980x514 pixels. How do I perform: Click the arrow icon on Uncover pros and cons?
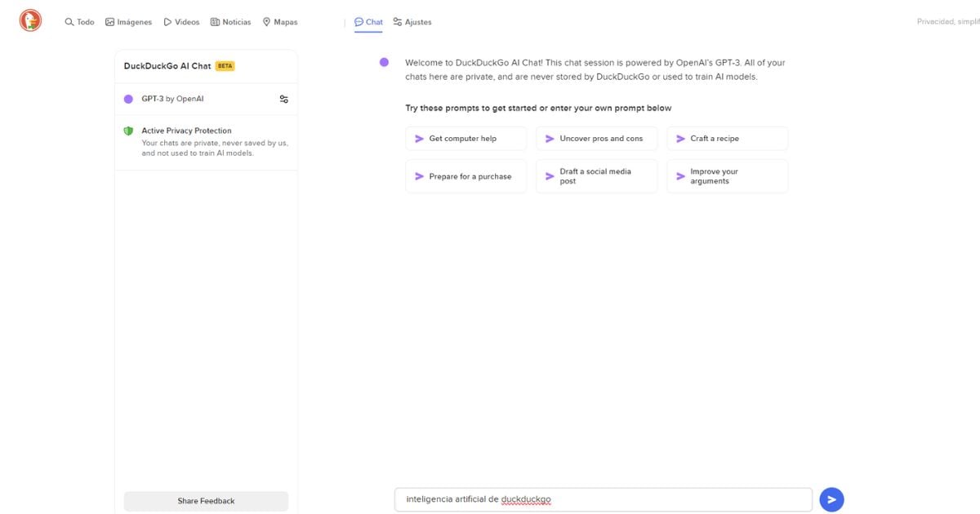tap(550, 139)
